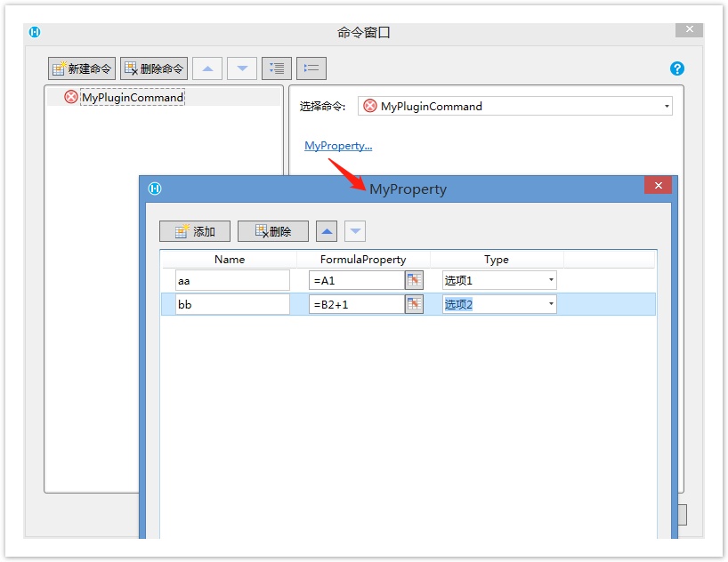Open Type dropdown showing 选项2

(x=551, y=304)
